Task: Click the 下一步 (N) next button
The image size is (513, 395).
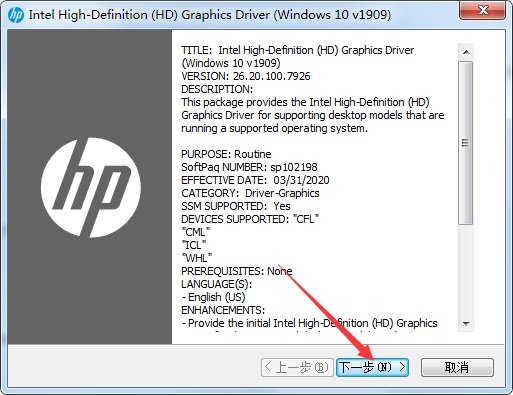Action: click(372, 367)
